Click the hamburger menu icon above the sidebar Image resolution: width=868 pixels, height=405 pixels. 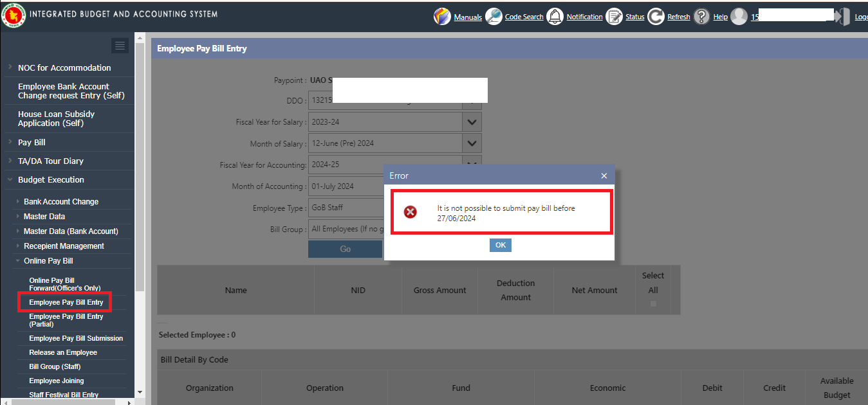point(120,45)
